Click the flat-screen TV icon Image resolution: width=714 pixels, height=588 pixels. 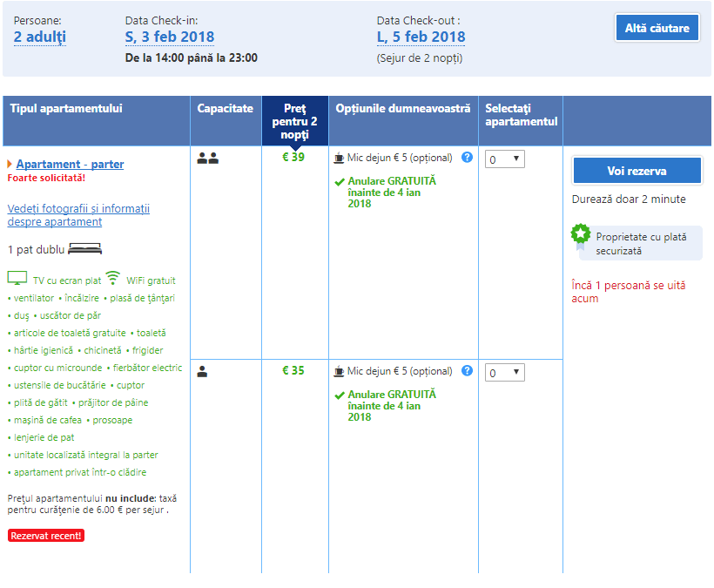17,279
